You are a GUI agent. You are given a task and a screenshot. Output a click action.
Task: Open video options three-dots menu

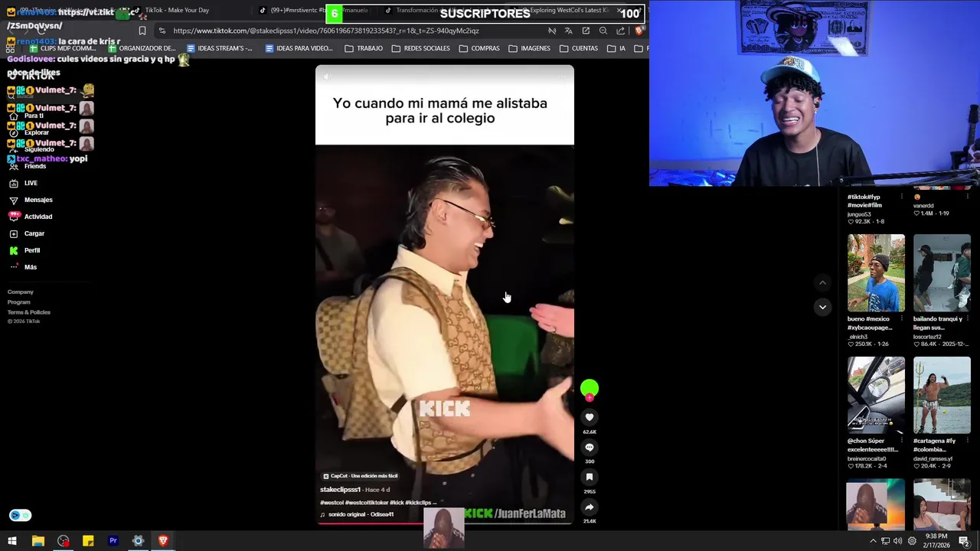(563, 77)
